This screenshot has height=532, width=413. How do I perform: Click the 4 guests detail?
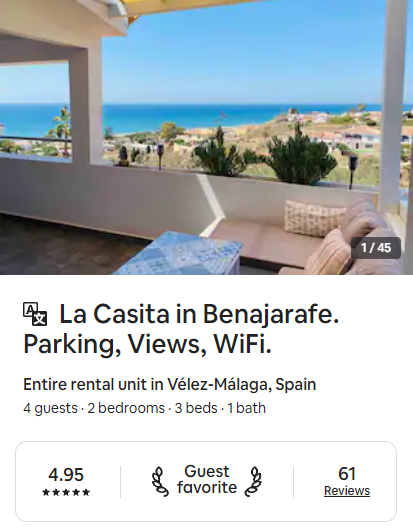[50, 408]
